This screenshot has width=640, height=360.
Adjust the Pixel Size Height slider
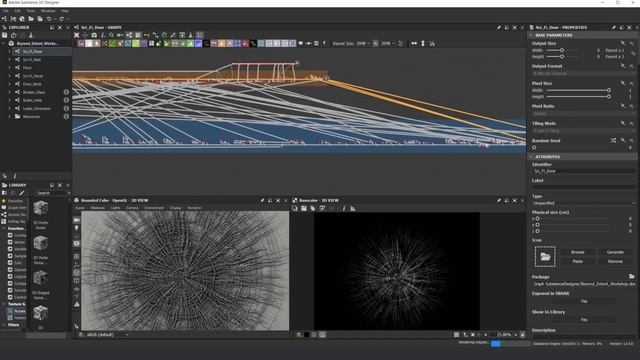(578, 97)
